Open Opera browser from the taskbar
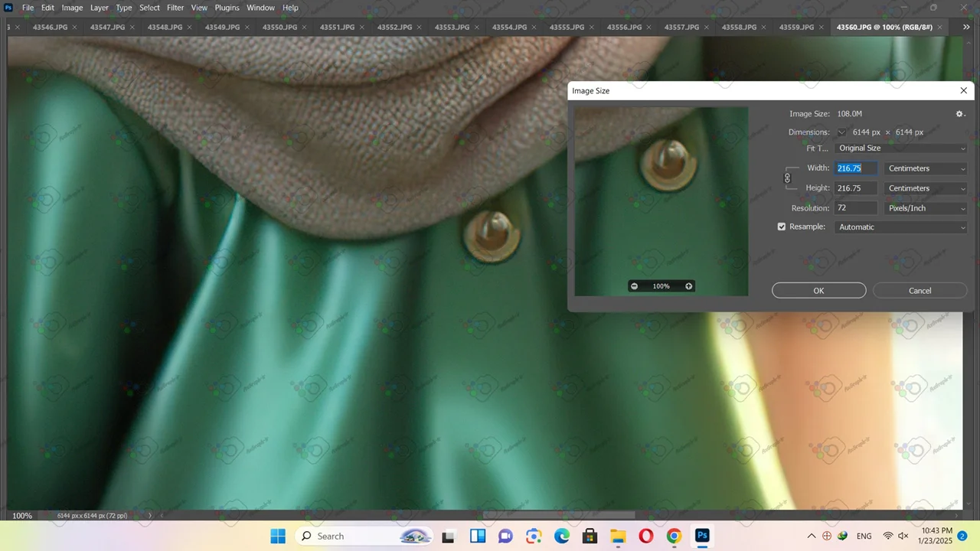The width and height of the screenshot is (980, 551). click(645, 536)
